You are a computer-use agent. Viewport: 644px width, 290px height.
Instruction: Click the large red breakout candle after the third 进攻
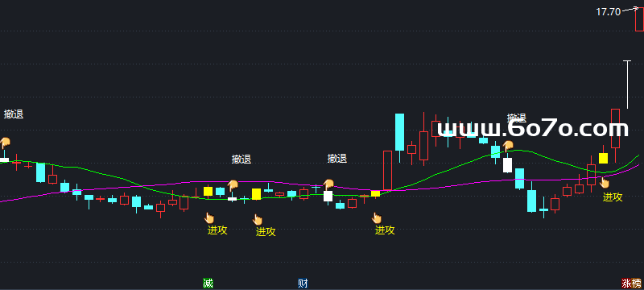(x=387, y=171)
